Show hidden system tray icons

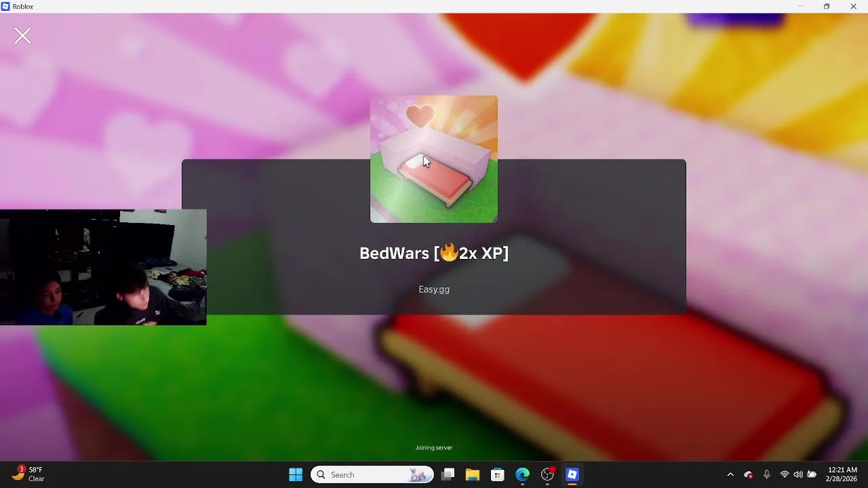(x=730, y=474)
